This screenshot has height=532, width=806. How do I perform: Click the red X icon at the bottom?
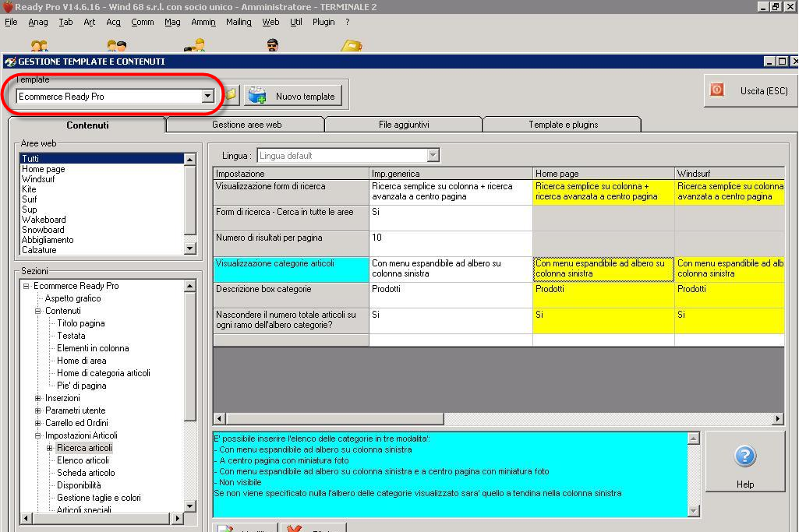pyautogui.click(x=295, y=528)
